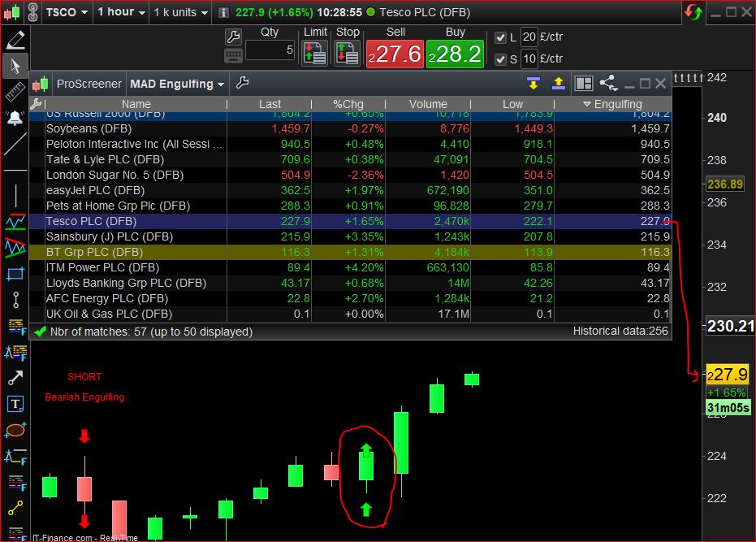
Task: Open the screener layout panel icon
Action: coord(584,84)
